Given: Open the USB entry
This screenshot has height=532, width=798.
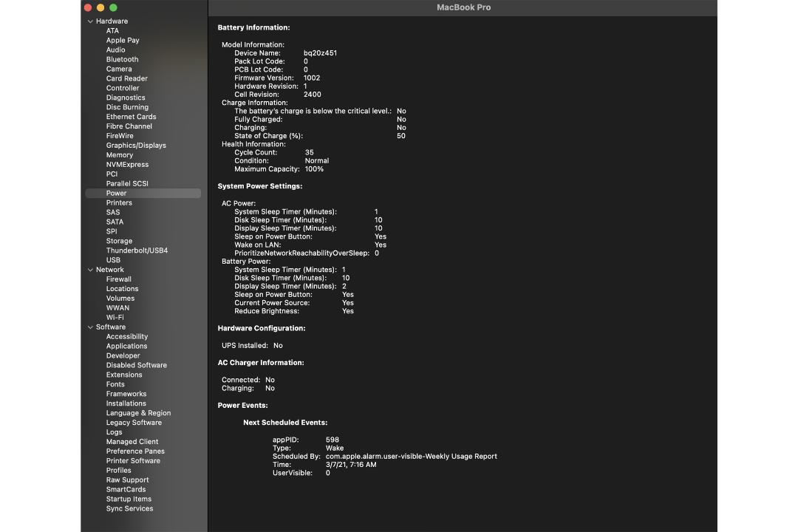Looking at the screenshot, I should coord(113,260).
